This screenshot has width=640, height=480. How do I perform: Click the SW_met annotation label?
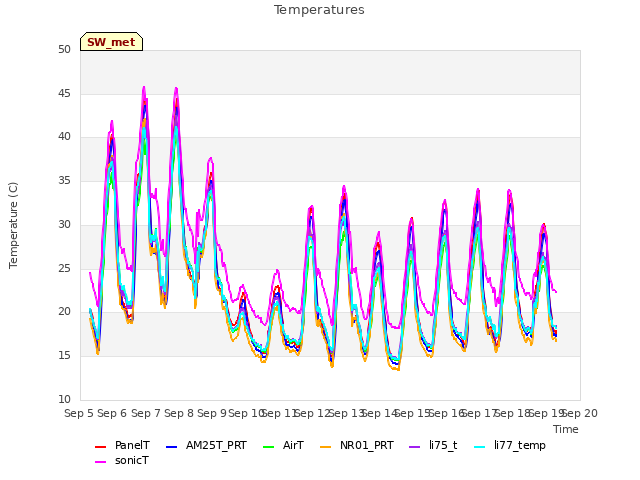(x=111, y=42)
